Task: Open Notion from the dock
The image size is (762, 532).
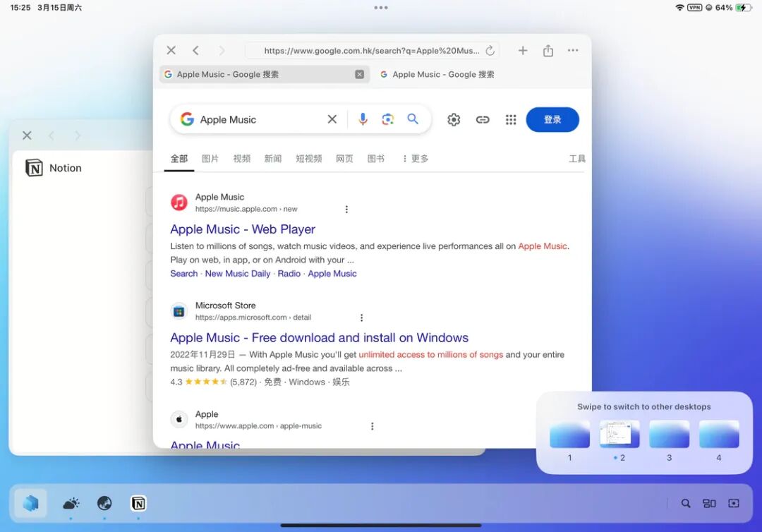Action: pos(138,504)
